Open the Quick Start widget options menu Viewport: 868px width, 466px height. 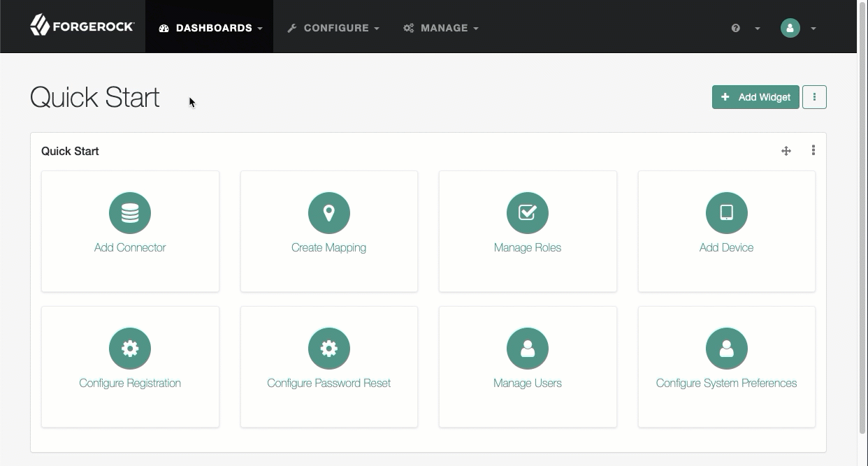[x=813, y=151]
